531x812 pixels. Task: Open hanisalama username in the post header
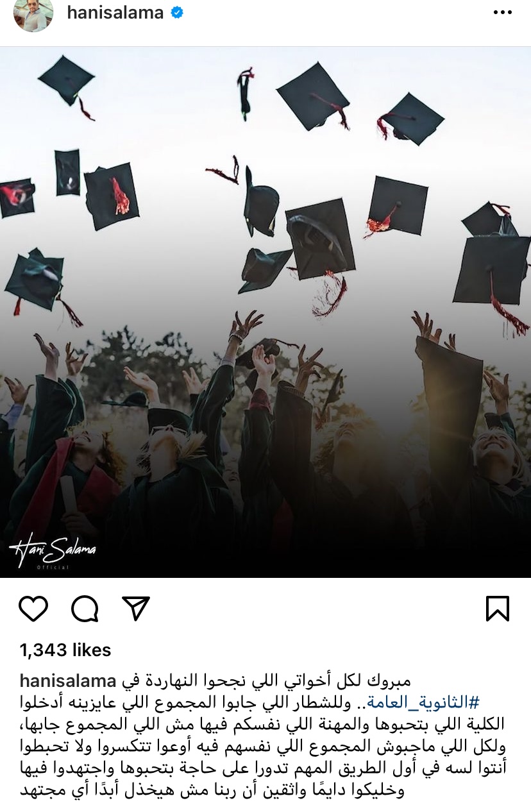point(115,13)
